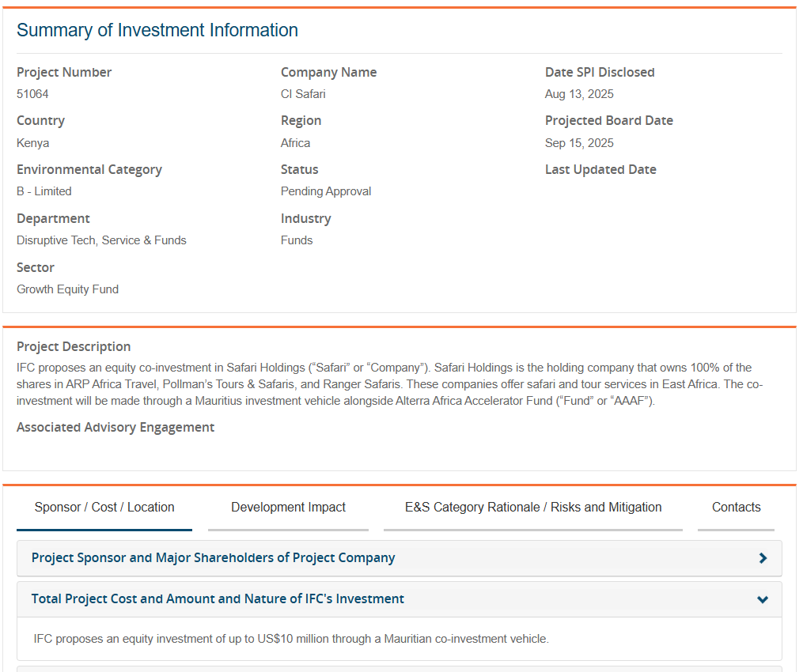This screenshot has width=803, height=672.
Task: Click the project description paragraph about Safari Holdings
Action: click(390, 384)
